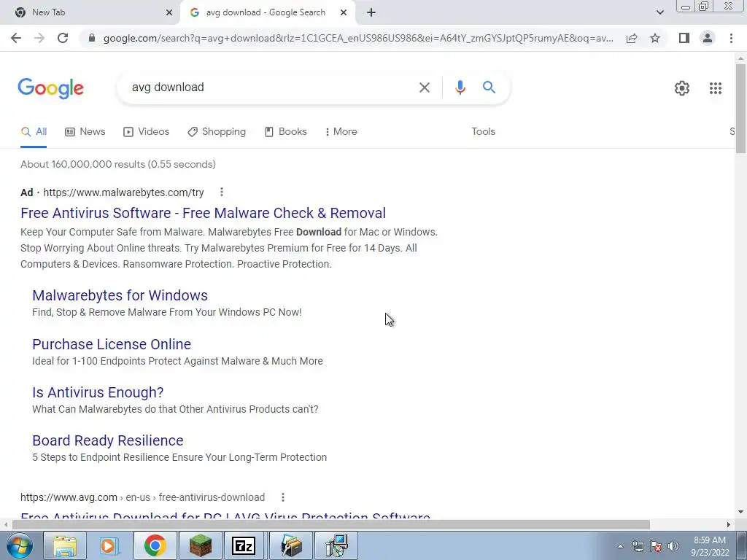747x560 pixels.
Task: Go back using the browser back arrow
Action: (16, 38)
